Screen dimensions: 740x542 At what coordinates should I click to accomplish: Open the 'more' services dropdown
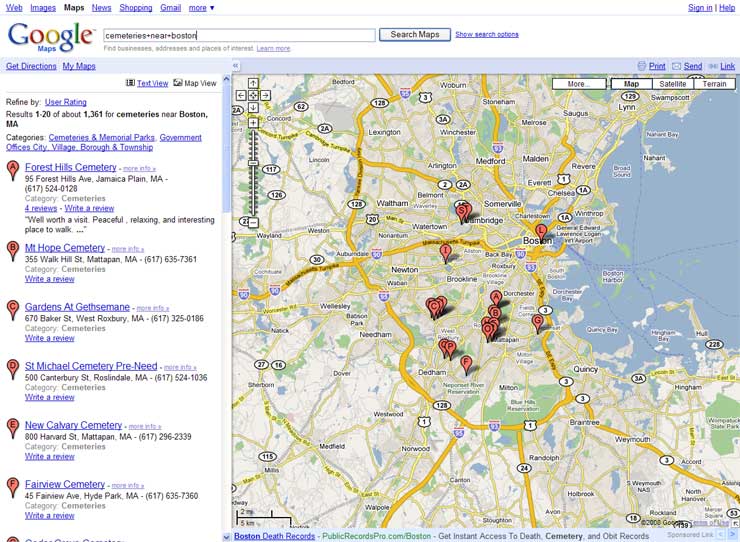tap(201, 8)
